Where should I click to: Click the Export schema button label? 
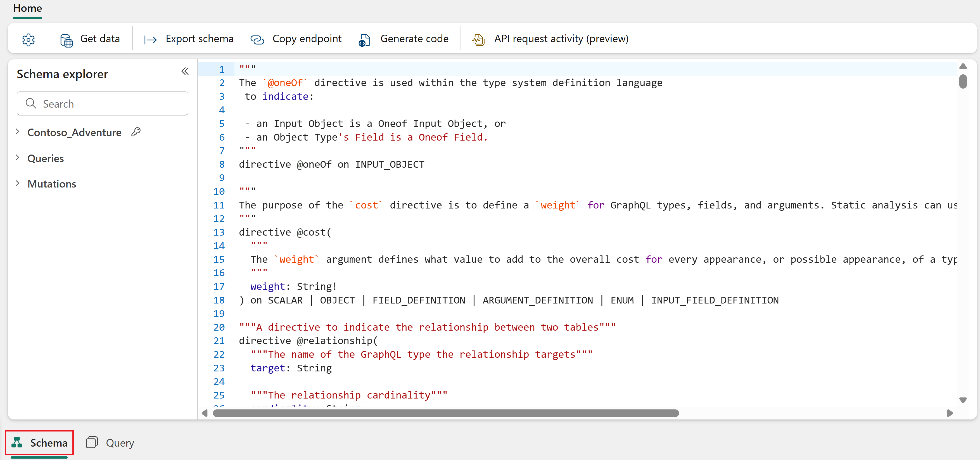coord(199,39)
